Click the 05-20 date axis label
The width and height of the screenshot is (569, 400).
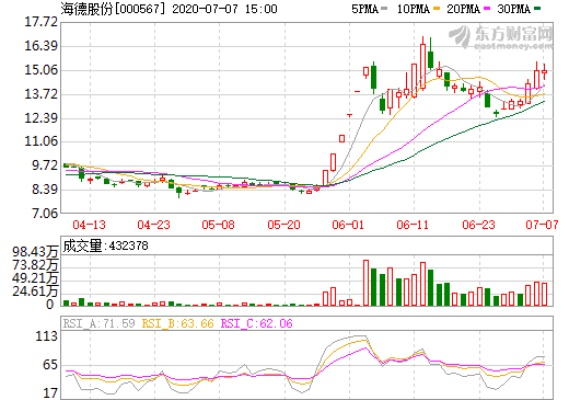click(x=283, y=225)
